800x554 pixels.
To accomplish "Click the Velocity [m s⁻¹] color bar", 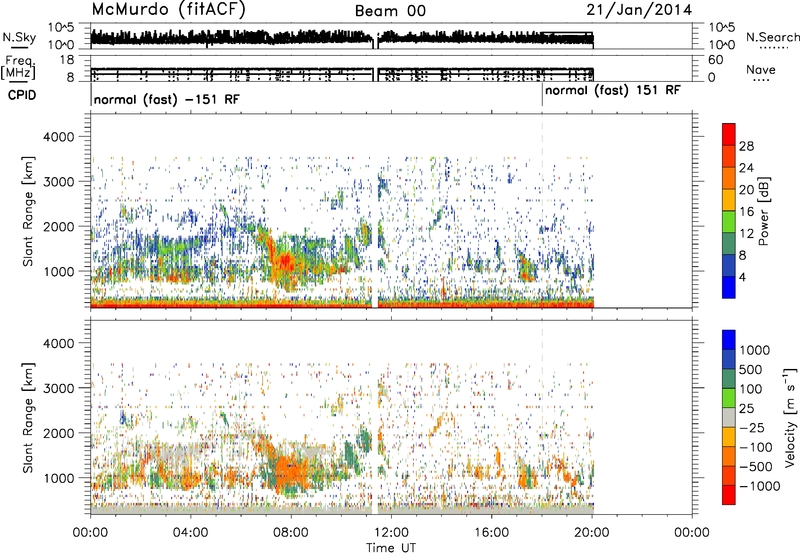I will point(729,417).
